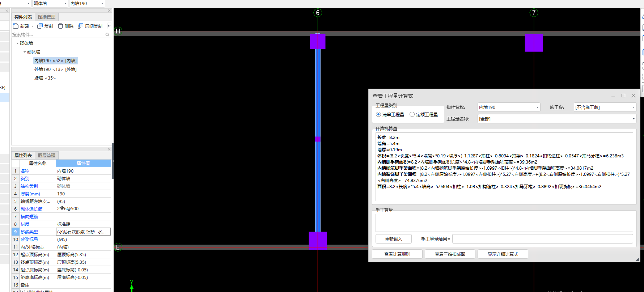644x292 pixels.
Task: Collapse the root 砌体墙 tree node
Action: click(x=17, y=43)
